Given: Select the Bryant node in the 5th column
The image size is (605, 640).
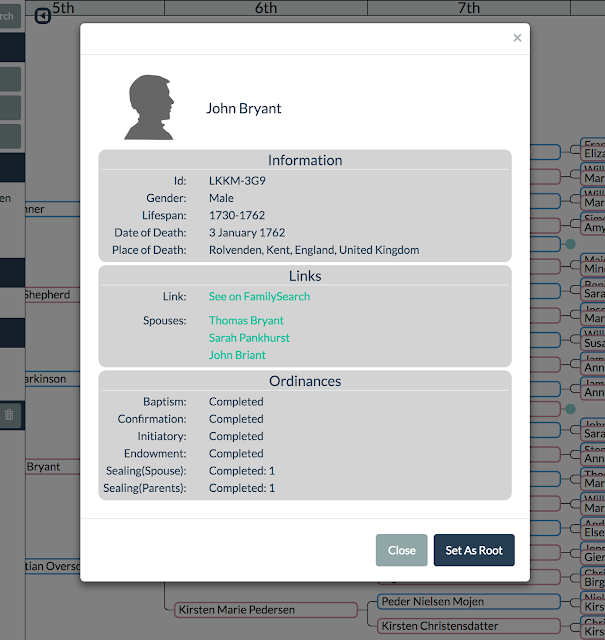Looking at the screenshot, I should point(53,467).
